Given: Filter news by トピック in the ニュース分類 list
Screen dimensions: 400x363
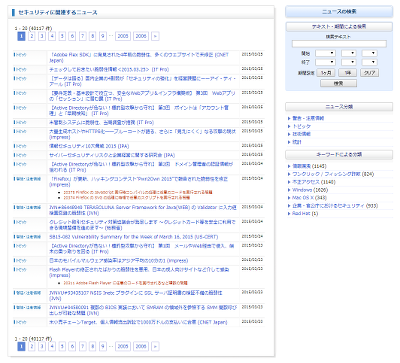Looking at the screenshot, I should click(302, 126).
